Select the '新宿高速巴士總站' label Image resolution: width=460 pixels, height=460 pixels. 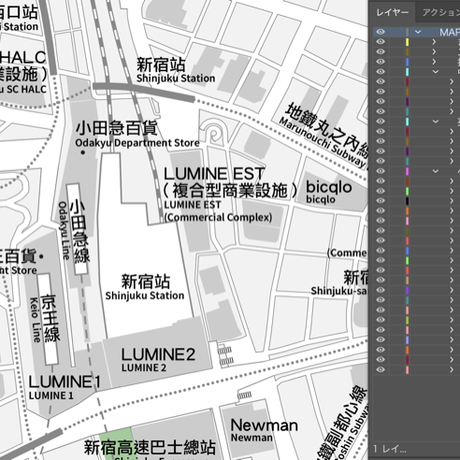150,447
